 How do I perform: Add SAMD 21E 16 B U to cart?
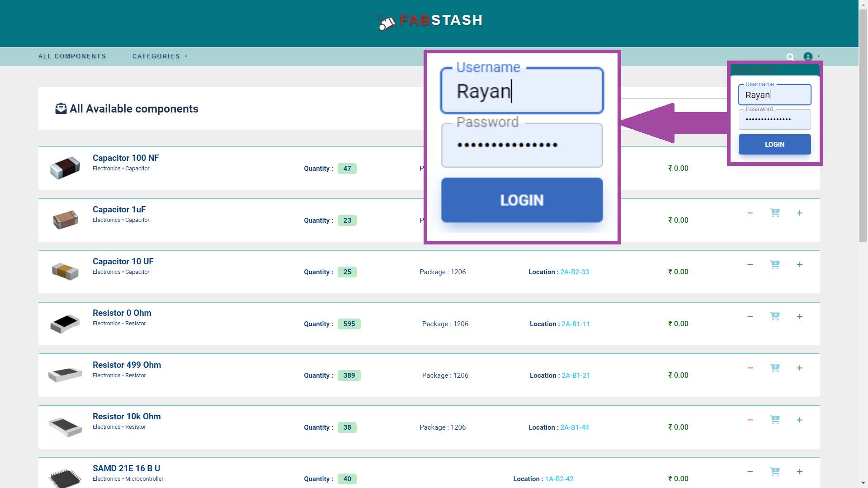775,472
